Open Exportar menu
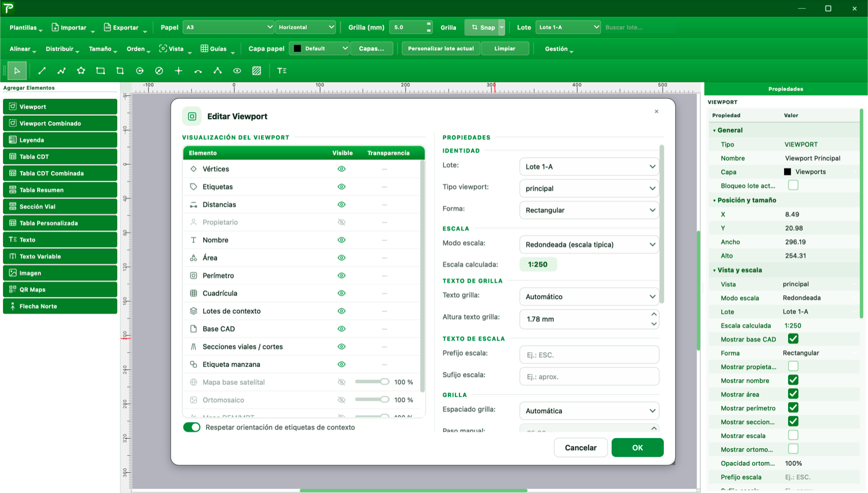The width and height of the screenshot is (868, 493). [x=124, y=28]
